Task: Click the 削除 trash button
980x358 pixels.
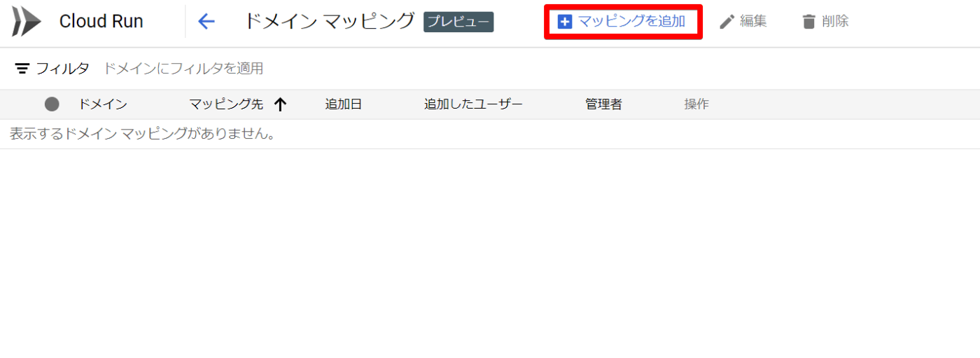Action: (825, 22)
